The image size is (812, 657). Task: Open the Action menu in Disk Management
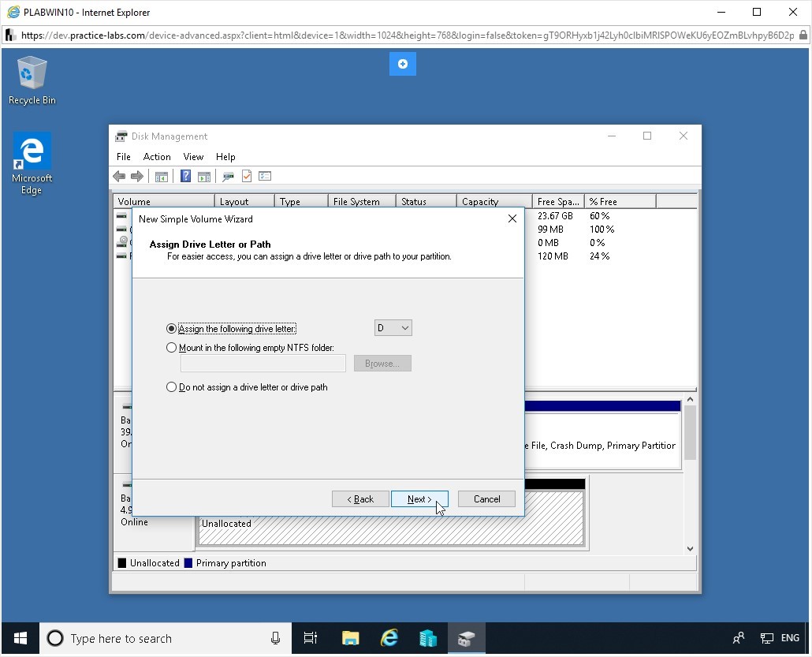coord(157,156)
